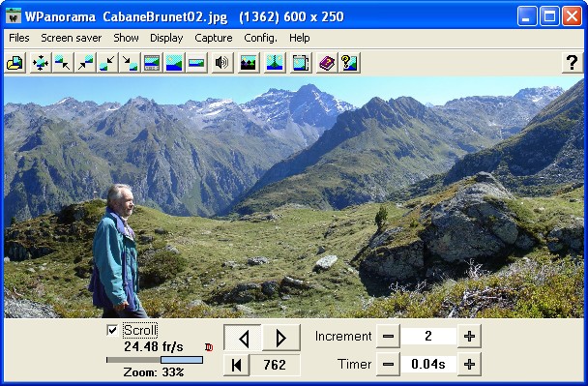Close the WPanorama window

tap(572, 16)
